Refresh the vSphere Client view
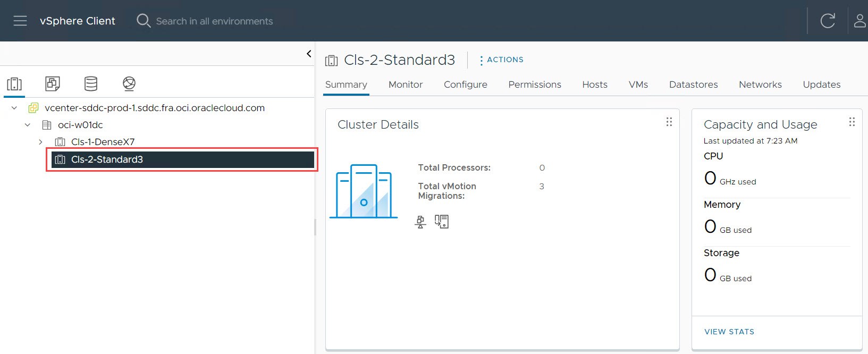Screen dimensions: 868x354 (828, 21)
